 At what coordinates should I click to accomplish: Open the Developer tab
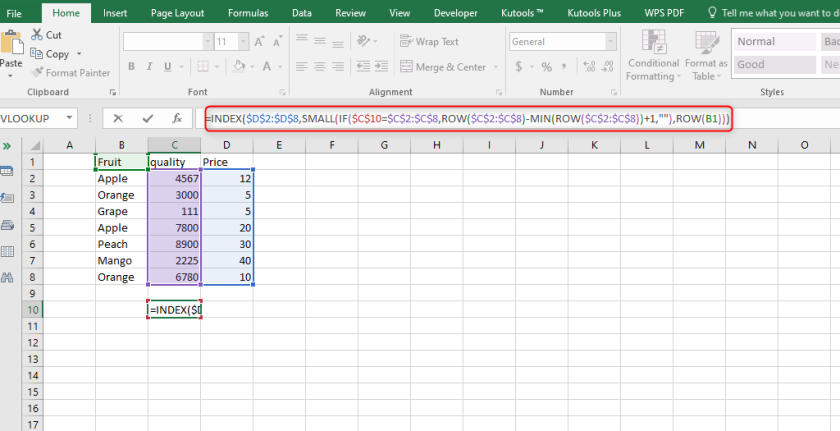455,13
